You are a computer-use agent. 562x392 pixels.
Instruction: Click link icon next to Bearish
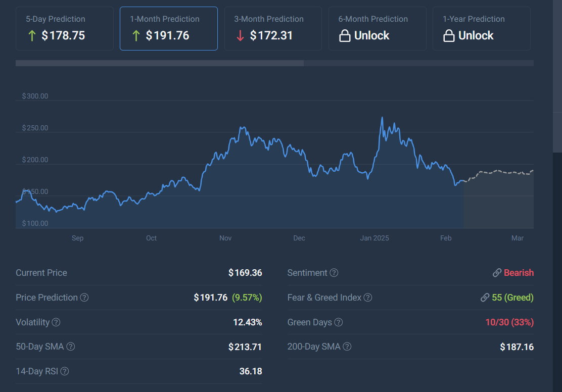click(497, 273)
